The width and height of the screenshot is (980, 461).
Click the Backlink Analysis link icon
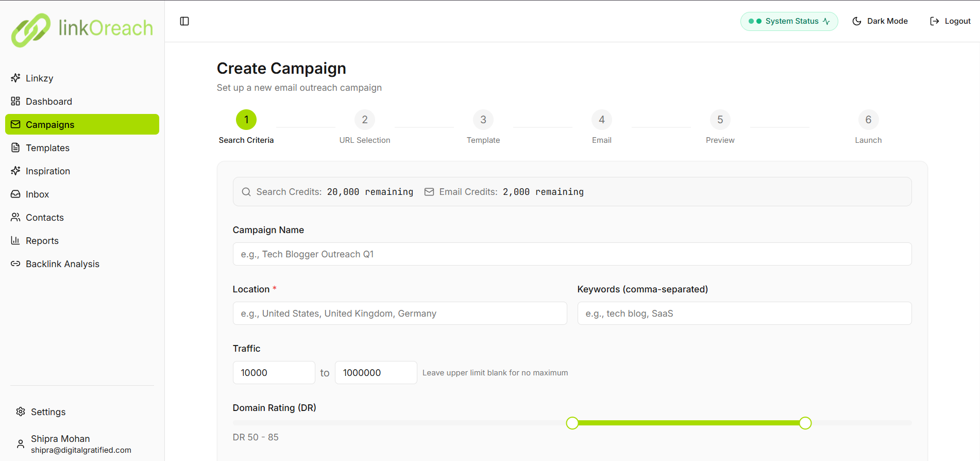pos(15,264)
